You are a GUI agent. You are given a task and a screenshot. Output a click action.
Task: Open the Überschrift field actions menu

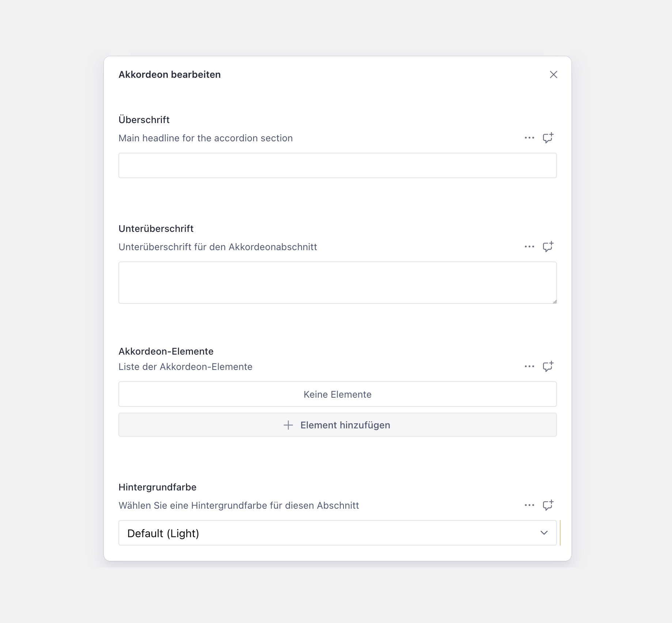[529, 138]
